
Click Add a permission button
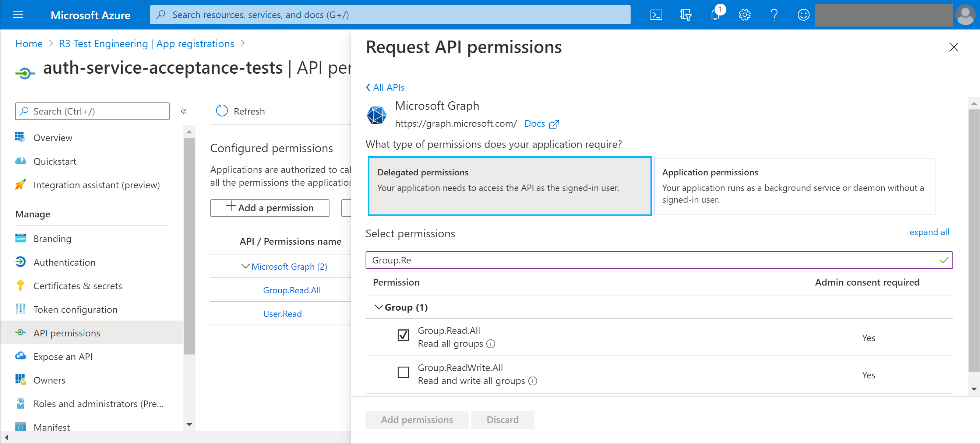[x=270, y=207]
